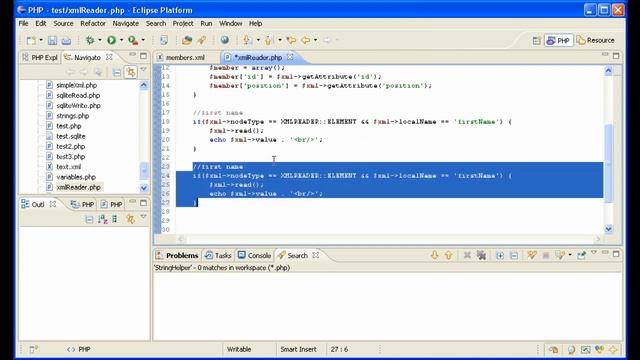
Task: Click the Search flashlight toolbar icon
Action: coord(202,40)
